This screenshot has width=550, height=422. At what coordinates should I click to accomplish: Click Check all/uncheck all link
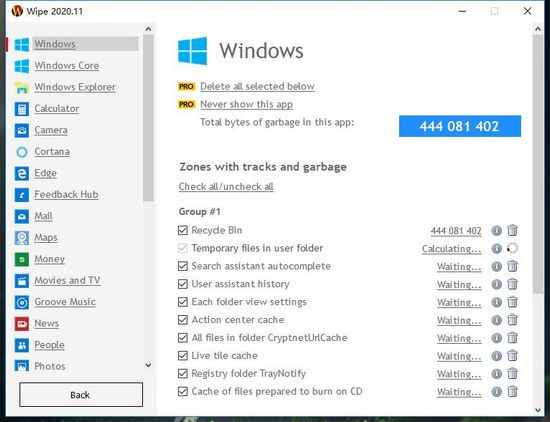(226, 187)
